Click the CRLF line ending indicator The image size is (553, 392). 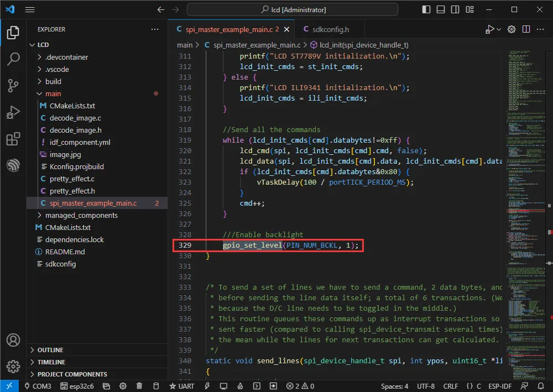click(x=451, y=386)
